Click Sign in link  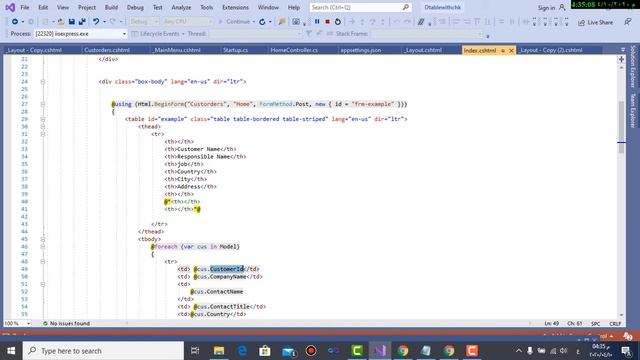pos(546,8)
